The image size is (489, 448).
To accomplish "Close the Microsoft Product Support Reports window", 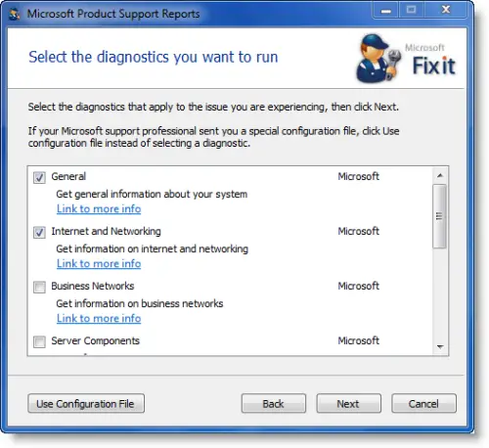I will tap(446, 10).
